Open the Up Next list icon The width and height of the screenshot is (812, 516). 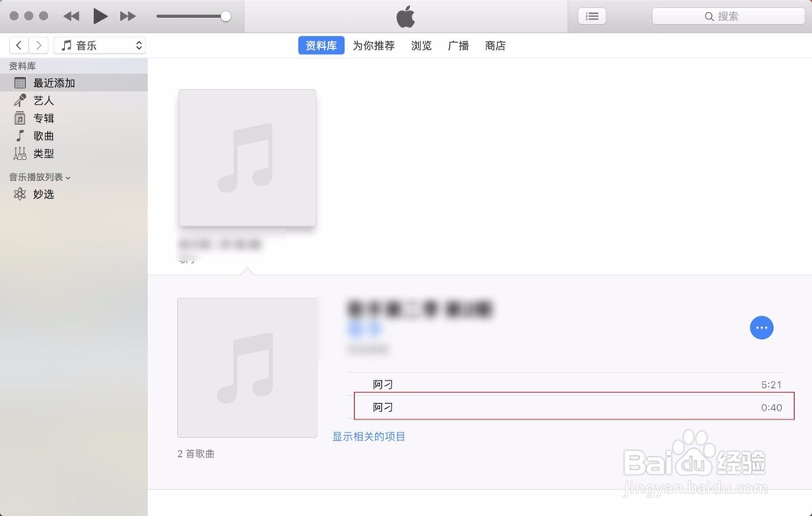(592, 16)
